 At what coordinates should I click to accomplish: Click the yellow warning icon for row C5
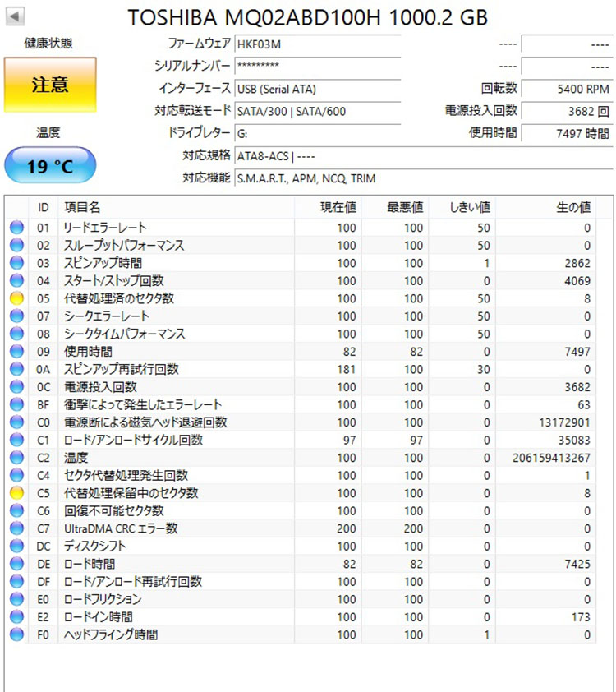pos(16,493)
